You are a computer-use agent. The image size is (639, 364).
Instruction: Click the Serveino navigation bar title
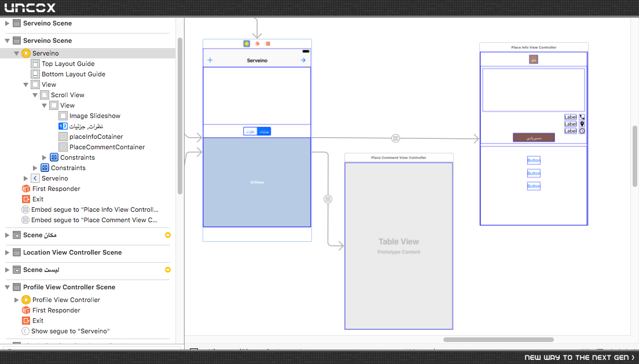click(257, 60)
